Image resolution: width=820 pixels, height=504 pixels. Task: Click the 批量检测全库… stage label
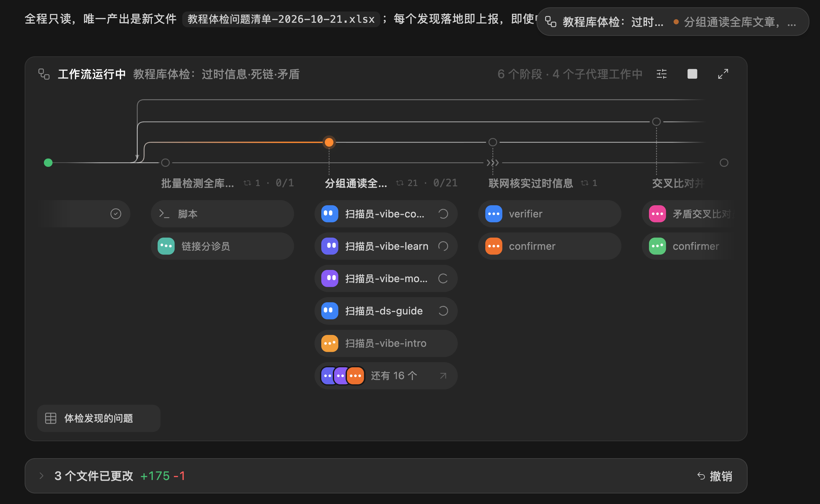(197, 183)
